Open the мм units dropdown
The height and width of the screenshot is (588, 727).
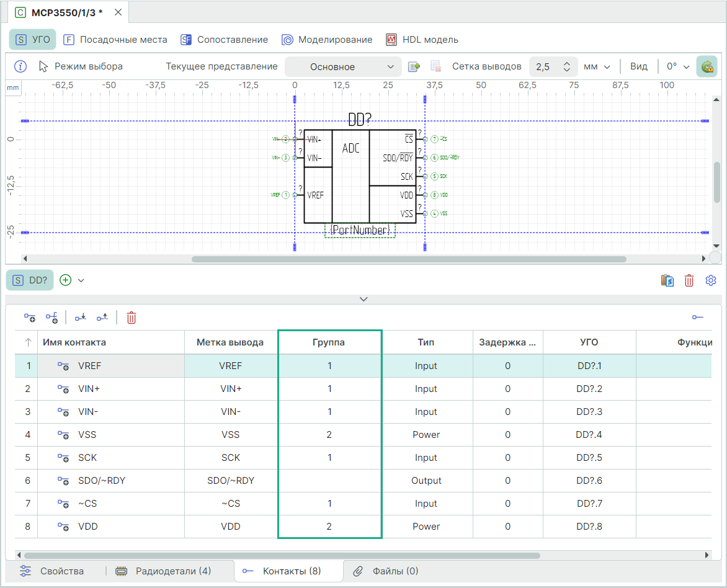point(597,66)
